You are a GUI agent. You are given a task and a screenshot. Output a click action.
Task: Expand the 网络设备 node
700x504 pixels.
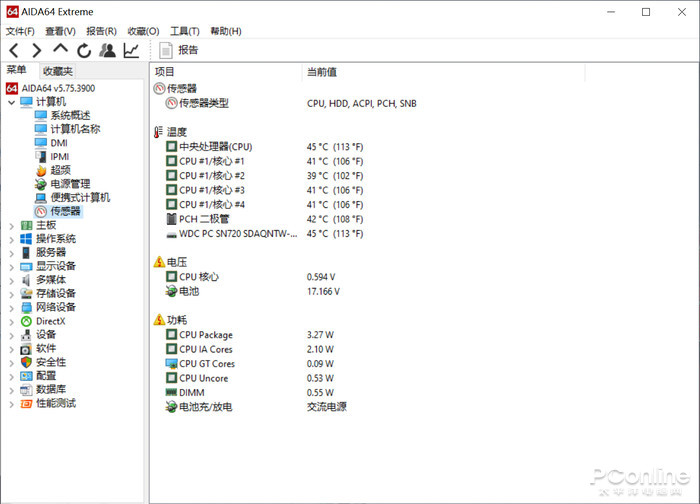pyautogui.click(x=12, y=308)
